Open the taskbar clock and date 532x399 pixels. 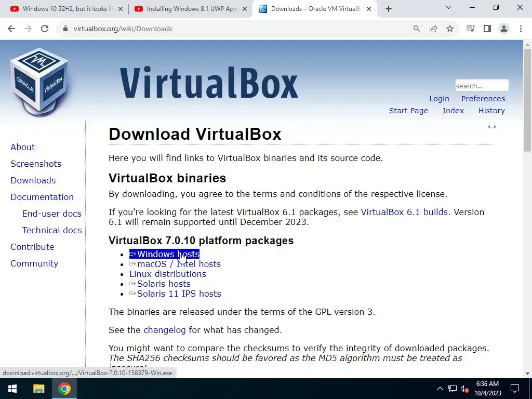coord(487,389)
